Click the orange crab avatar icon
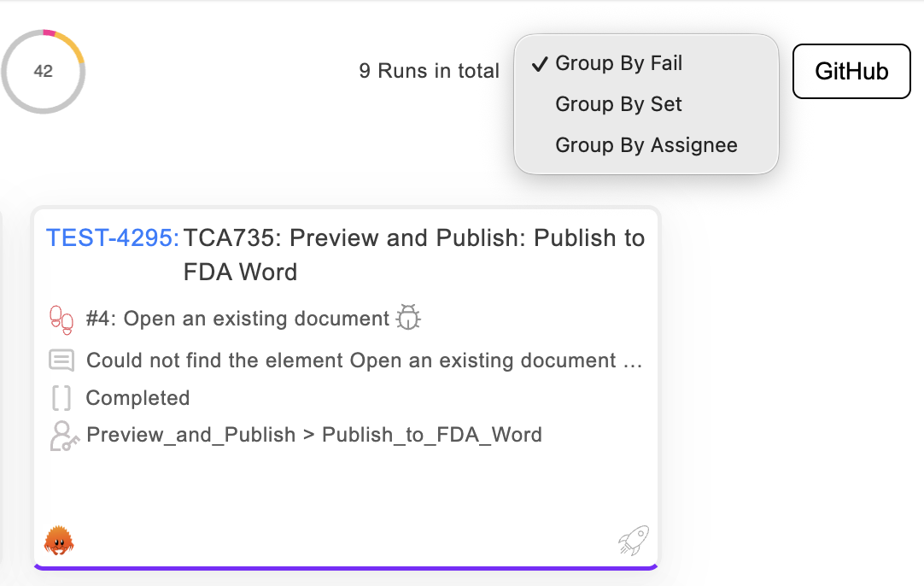The width and height of the screenshot is (924, 586). click(x=59, y=540)
